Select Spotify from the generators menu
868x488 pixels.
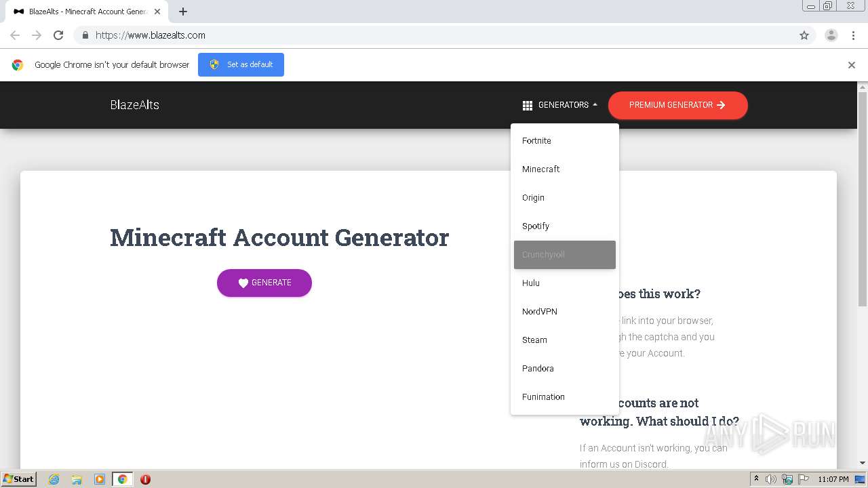coord(564,226)
